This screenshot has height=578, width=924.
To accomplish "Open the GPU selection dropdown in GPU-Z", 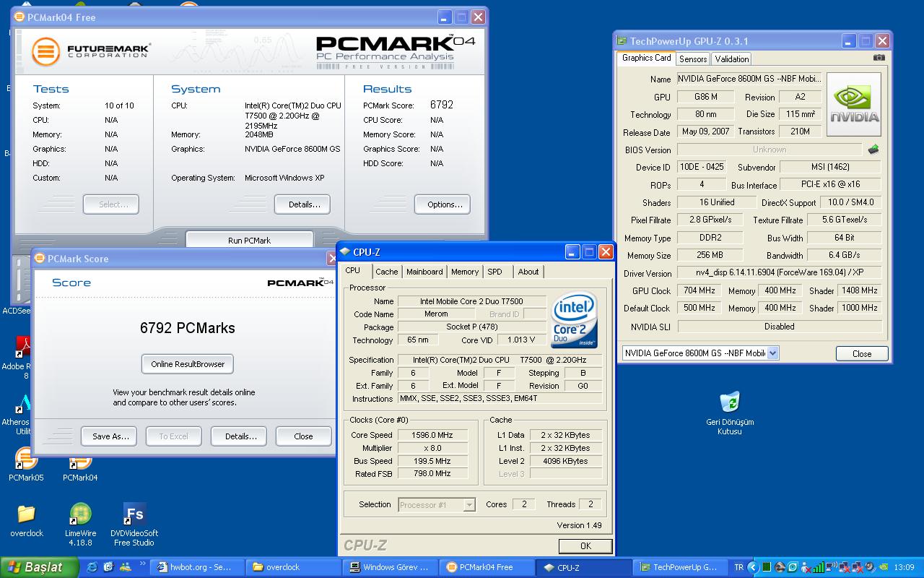I will pos(772,353).
